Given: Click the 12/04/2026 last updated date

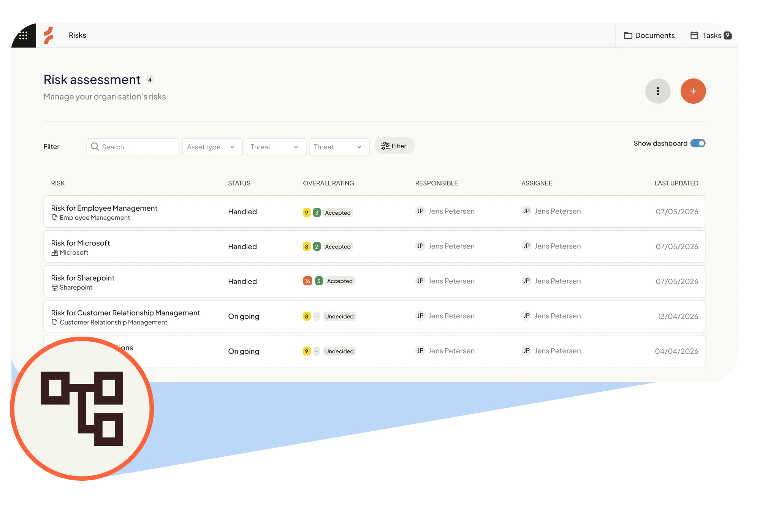Looking at the screenshot, I should 678,317.
